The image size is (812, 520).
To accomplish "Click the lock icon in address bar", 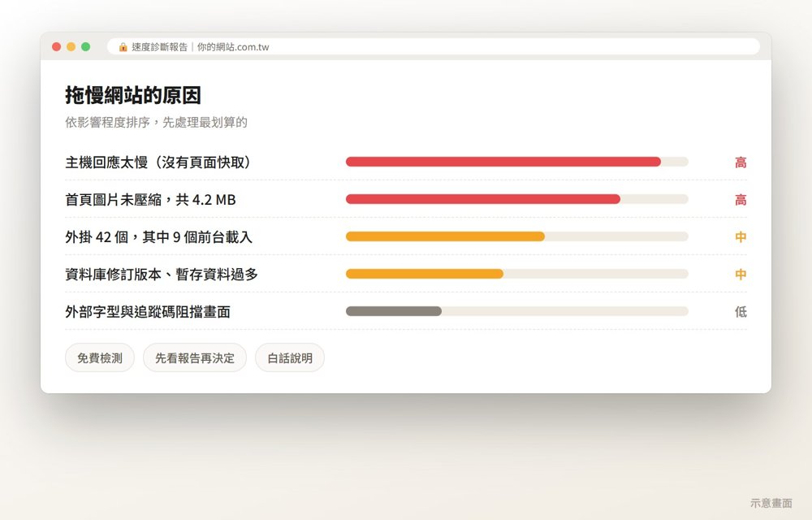I will [x=123, y=47].
